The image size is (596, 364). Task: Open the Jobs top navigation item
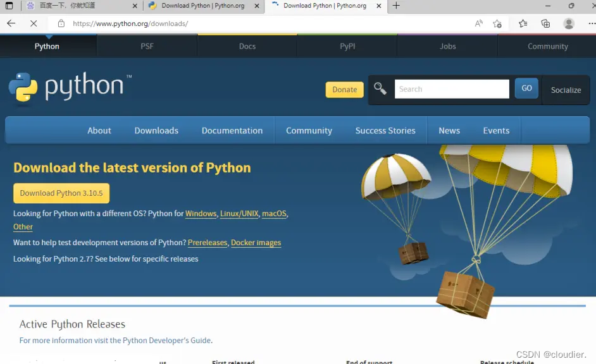(448, 46)
